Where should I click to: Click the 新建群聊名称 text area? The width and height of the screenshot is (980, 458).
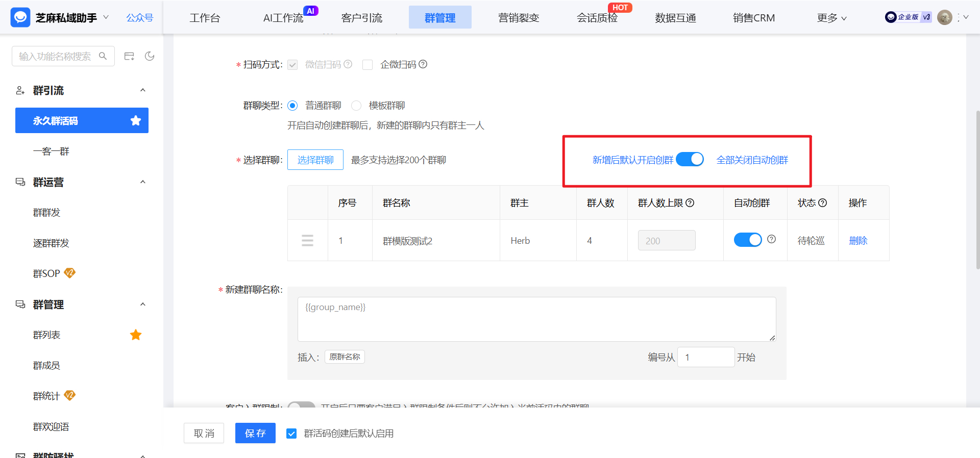[x=537, y=319]
